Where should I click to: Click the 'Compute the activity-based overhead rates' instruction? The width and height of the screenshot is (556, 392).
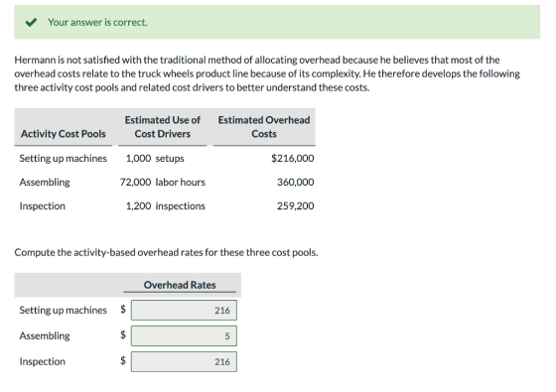click(x=166, y=252)
